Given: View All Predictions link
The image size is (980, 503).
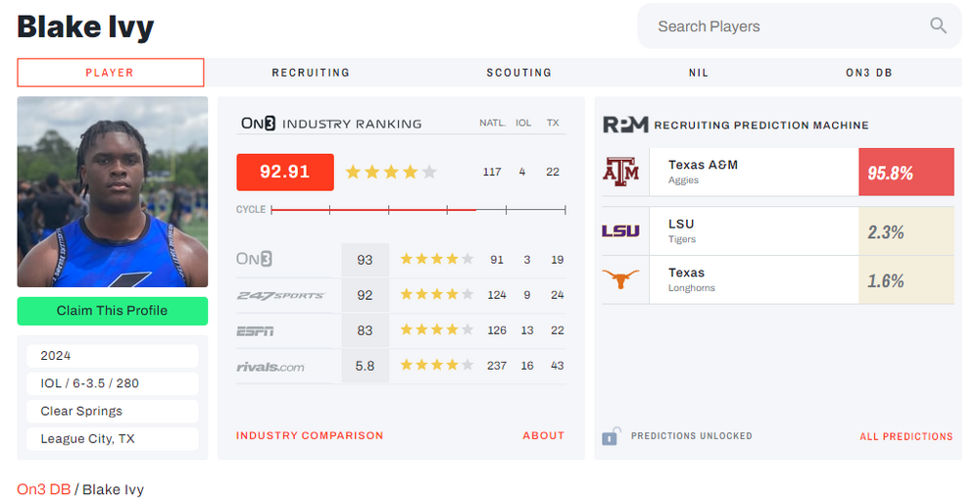Looking at the screenshot, I should click(906, 436).
